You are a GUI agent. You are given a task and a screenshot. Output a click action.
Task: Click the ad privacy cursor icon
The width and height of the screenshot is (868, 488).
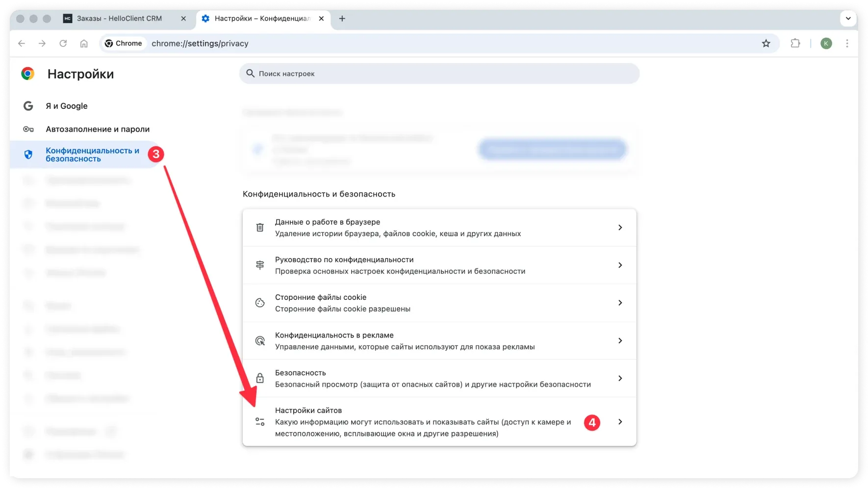coord(260,341)
